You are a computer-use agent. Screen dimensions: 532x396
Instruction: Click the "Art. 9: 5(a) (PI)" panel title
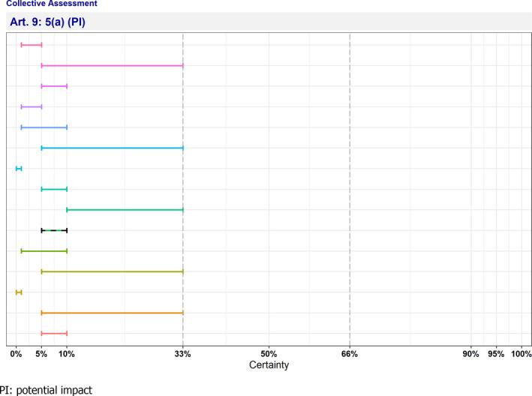click(x=48, y=22)
